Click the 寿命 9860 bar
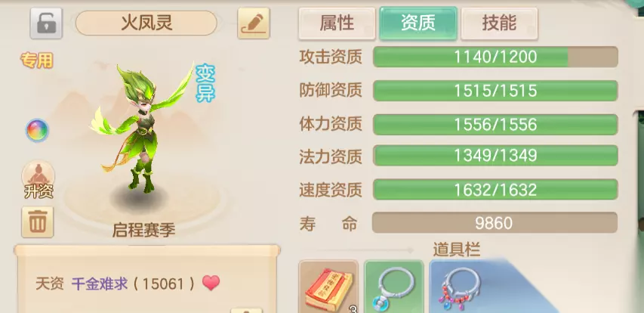This screenshot has height=313, width=644. tap(495, 223)
